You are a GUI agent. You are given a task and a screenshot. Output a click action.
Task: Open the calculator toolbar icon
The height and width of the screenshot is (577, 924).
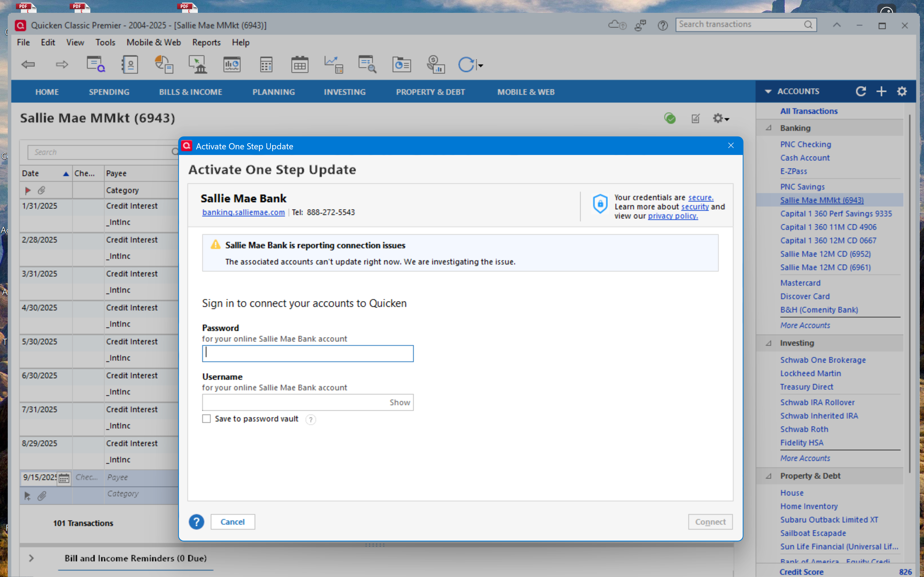266,64
